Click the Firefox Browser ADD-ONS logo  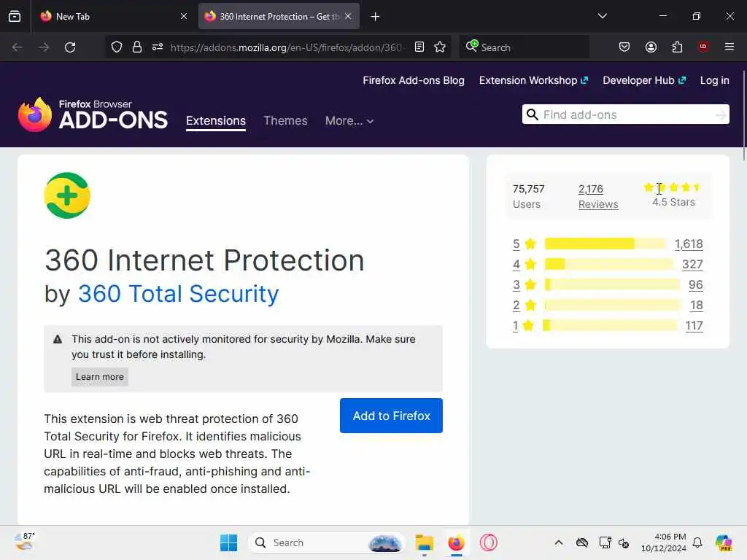[x=93, y=114]
